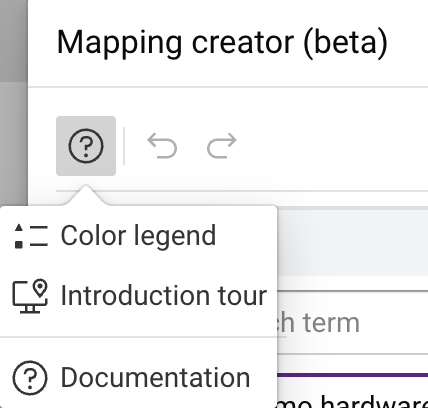Screen dimensions: 428x408
Task: Click the monitor with pin icon
Action: 30,296
